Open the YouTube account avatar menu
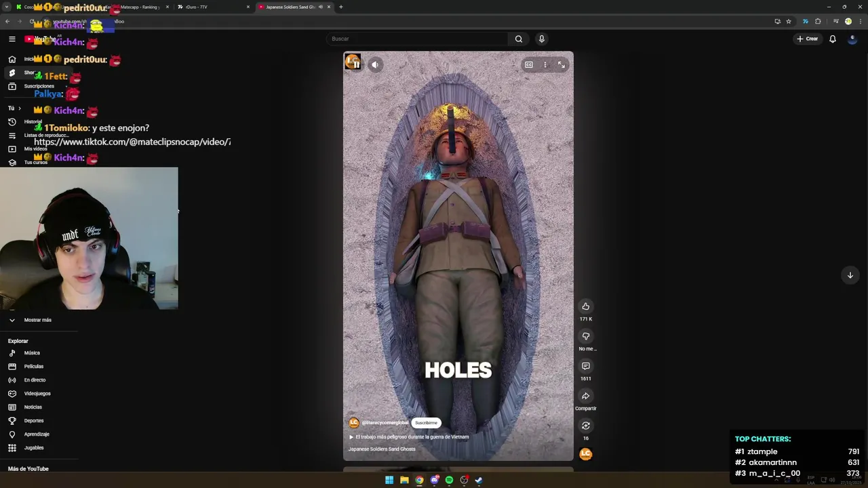 coord(852,39)
